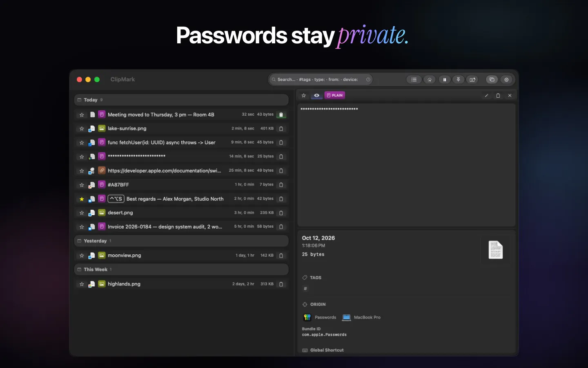Image resolution: width=588 pixels, height=368 pixels.
Task: Edit the clip with the pencil icon
Action: click(x=486, y=96)
